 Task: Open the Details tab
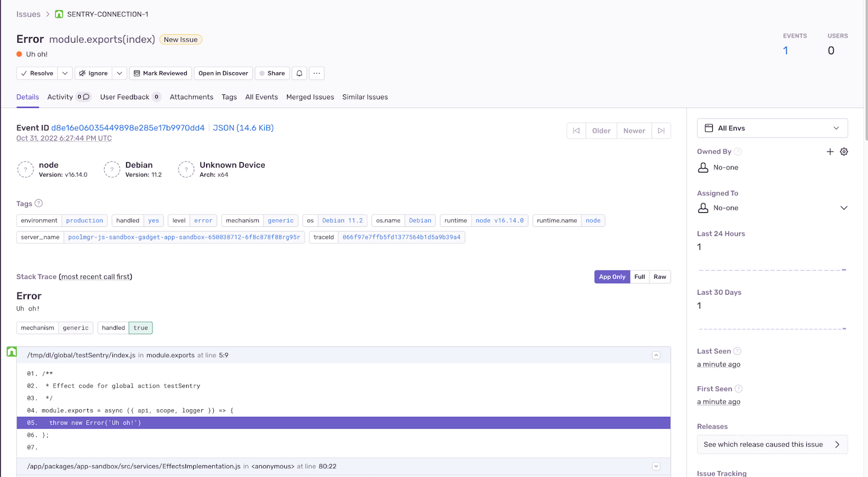pos(28,97)
